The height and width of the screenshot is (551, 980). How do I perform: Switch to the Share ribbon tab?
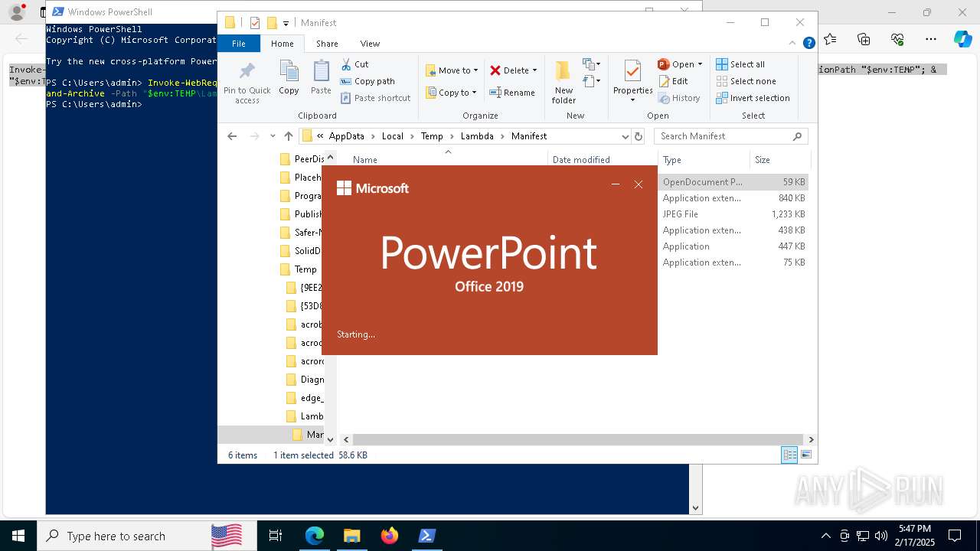327,44
